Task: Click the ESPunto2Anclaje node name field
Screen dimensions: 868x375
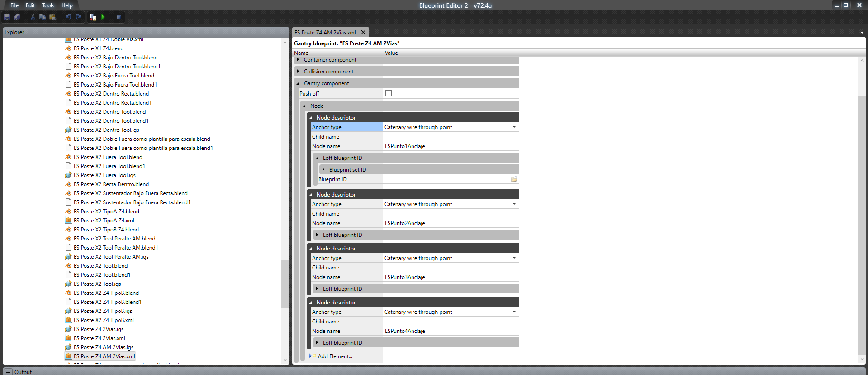Action: 451,223
